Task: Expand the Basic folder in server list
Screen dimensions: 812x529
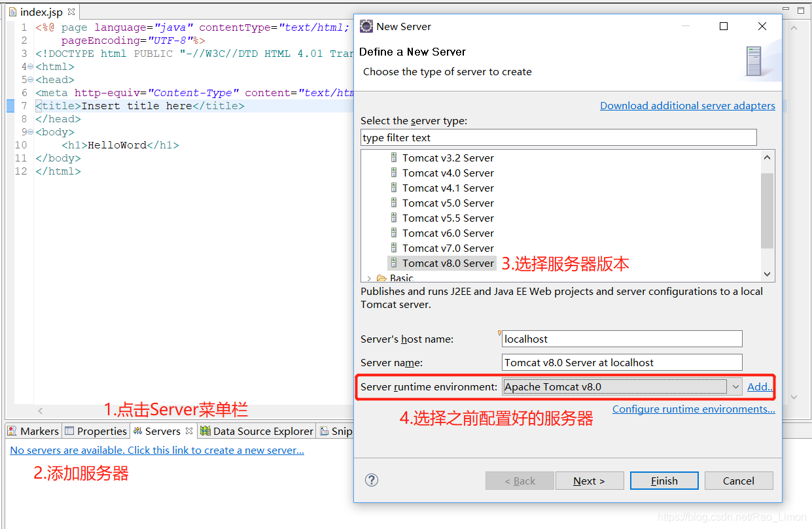Action: 369,279
